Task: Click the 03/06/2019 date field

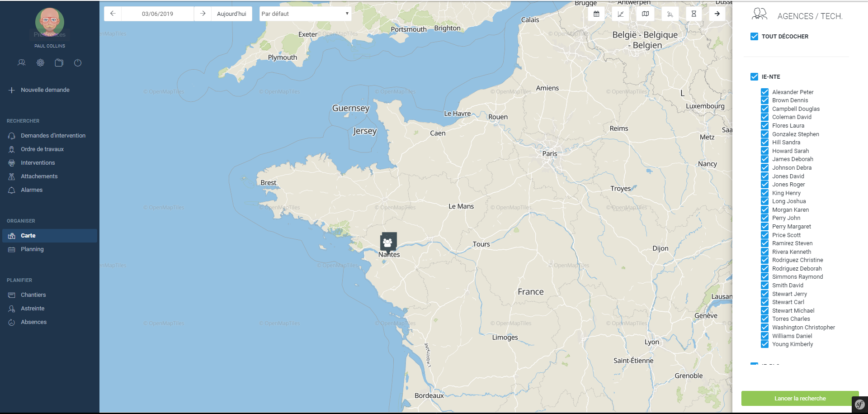Action: click(157, 14)
